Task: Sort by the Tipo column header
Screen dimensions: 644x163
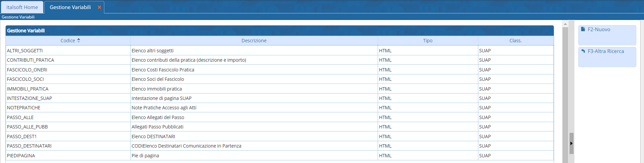Action: (x=428, y=41)
